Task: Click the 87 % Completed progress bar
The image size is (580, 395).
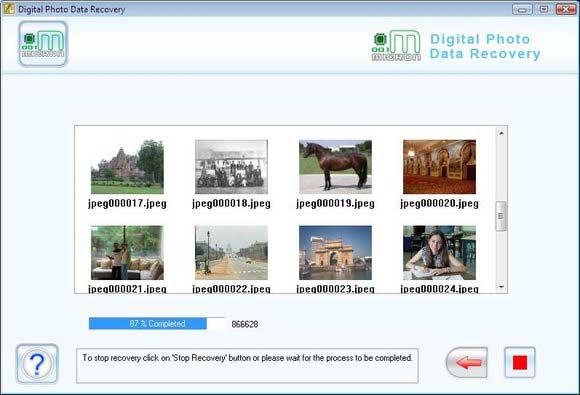Action: coord(157,324)
